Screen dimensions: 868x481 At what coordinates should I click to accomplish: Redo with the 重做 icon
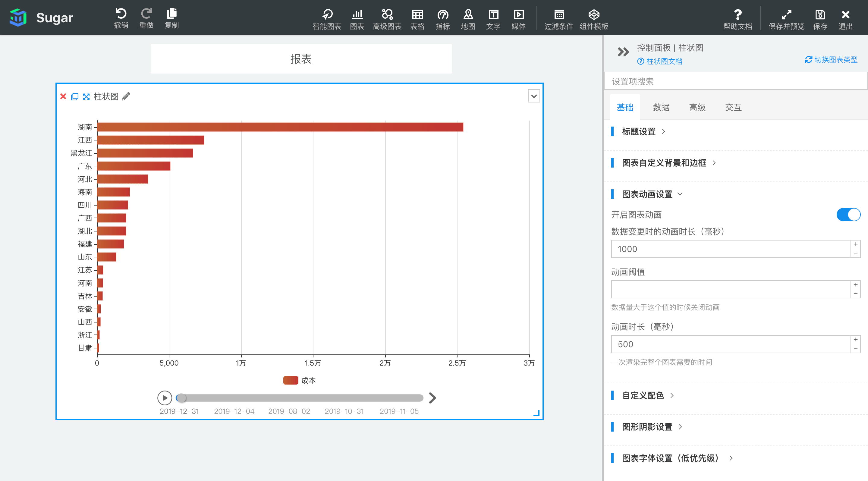tap(146, 18)
